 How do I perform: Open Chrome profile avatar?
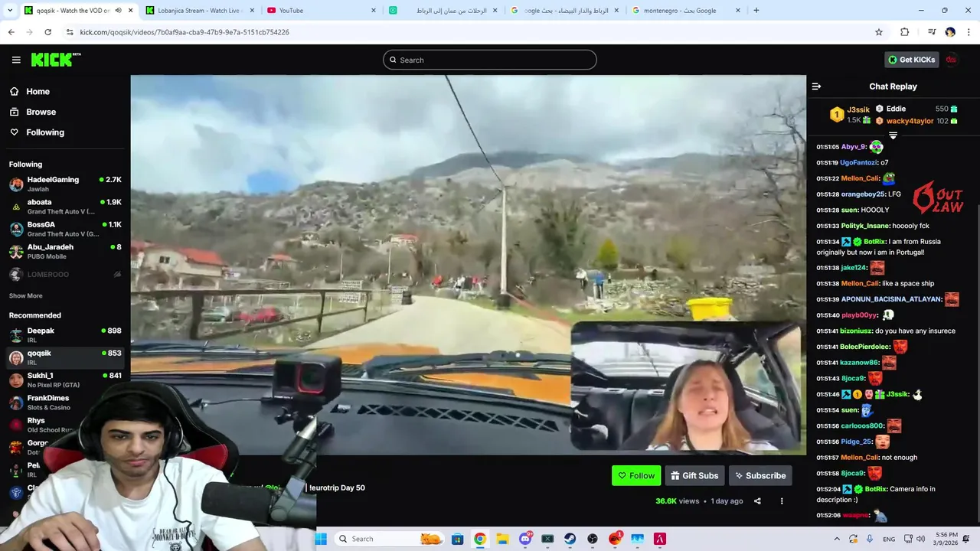pyautogui.click(x=950, y=32)
